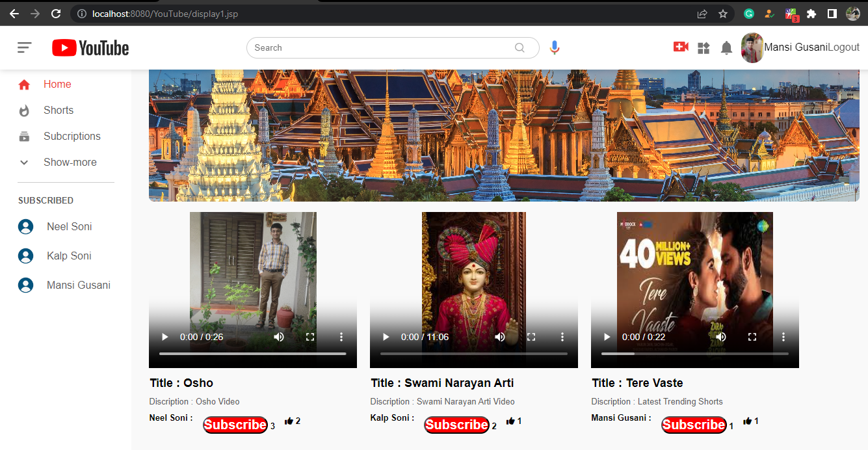868x450 pixels.
Task: Click the search magnifier icon
Action: tap(519, 47)
